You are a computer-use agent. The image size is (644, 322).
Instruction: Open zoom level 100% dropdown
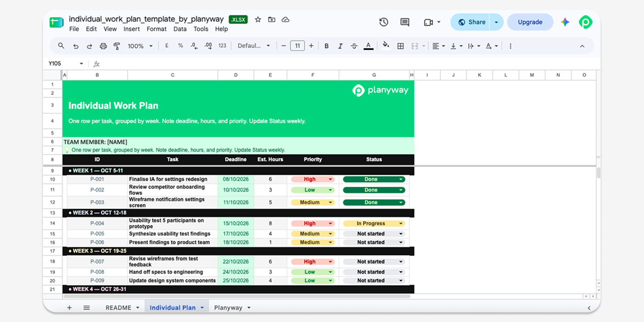tap(140, 46)
